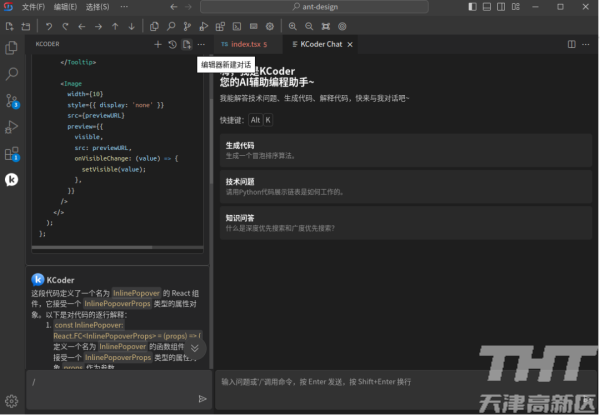The image size is (600, 415).
Task: Toggle bottom panel layout icon
Action: point(487,7)
